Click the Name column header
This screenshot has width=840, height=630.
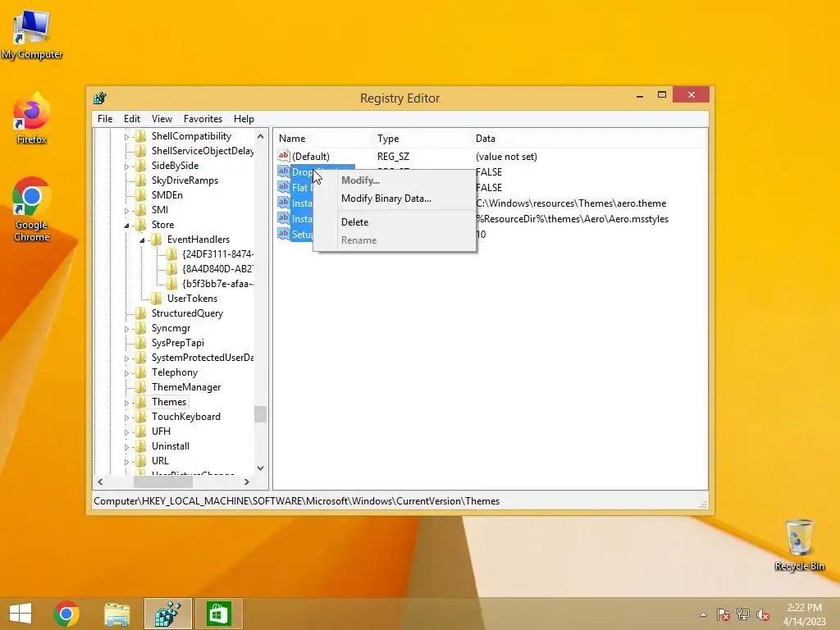coord(322,138)
